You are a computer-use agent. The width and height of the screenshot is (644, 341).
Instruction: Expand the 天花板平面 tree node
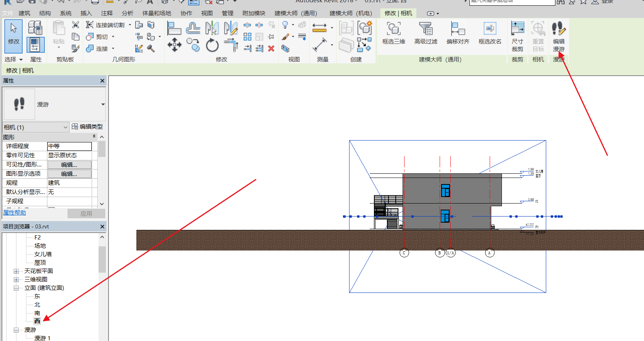[16, 271]
